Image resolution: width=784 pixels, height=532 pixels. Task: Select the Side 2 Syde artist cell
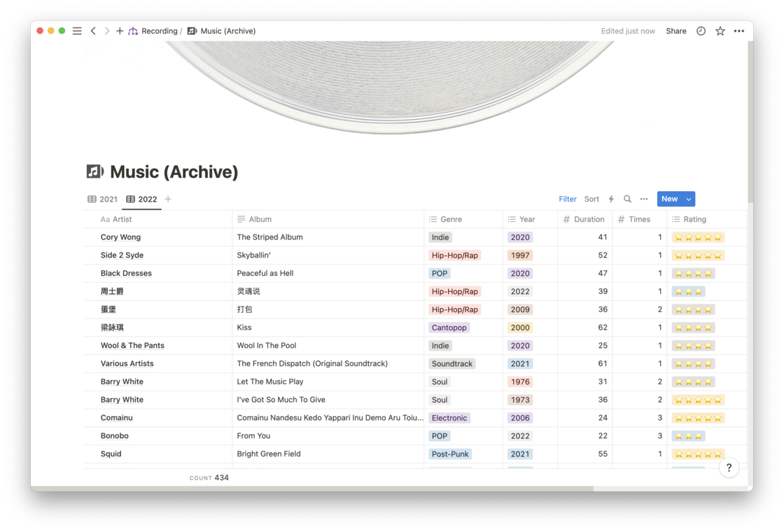(158, 255)
